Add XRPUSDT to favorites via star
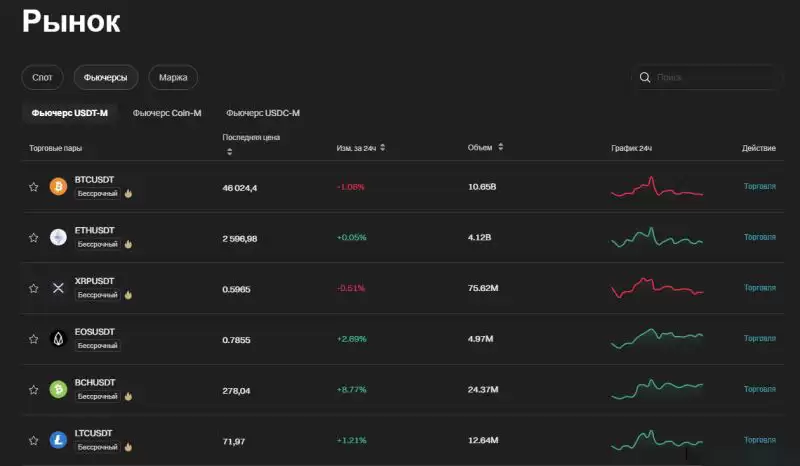The height and width of the screenshot is (466, 800). coord(33,288)
